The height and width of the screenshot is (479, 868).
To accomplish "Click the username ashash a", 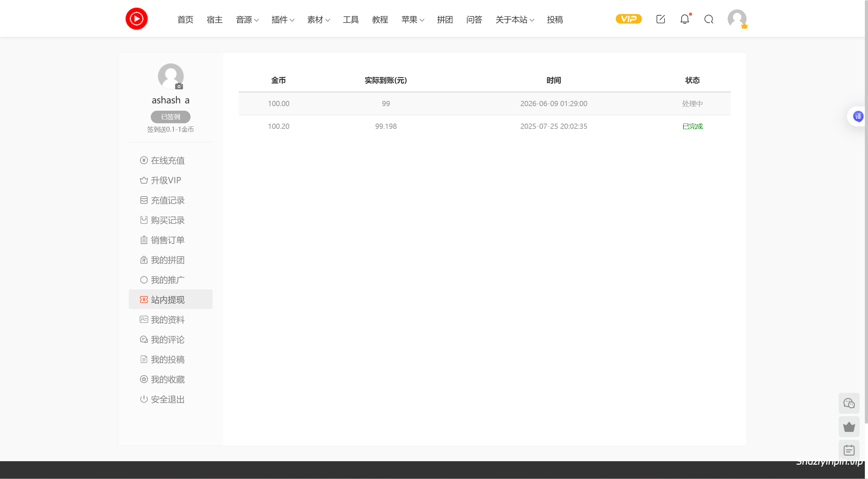I will (171, 100).
